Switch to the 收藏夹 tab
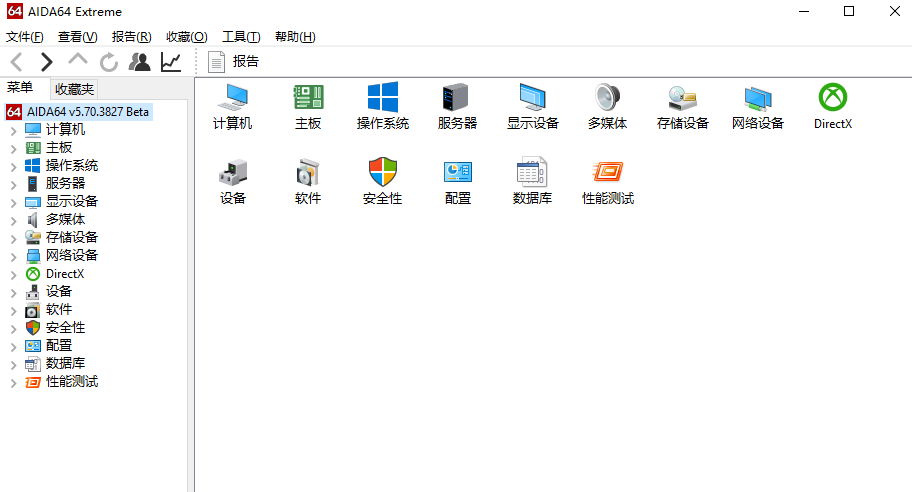The width and height of the screenshot is (912, 492). pyautogui.click(x=74, y=89)
